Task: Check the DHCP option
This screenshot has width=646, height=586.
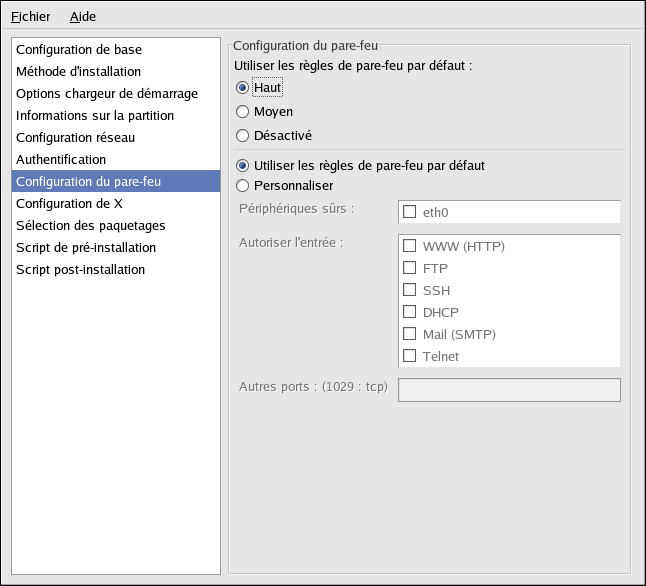Action: [x=410, y=312]
